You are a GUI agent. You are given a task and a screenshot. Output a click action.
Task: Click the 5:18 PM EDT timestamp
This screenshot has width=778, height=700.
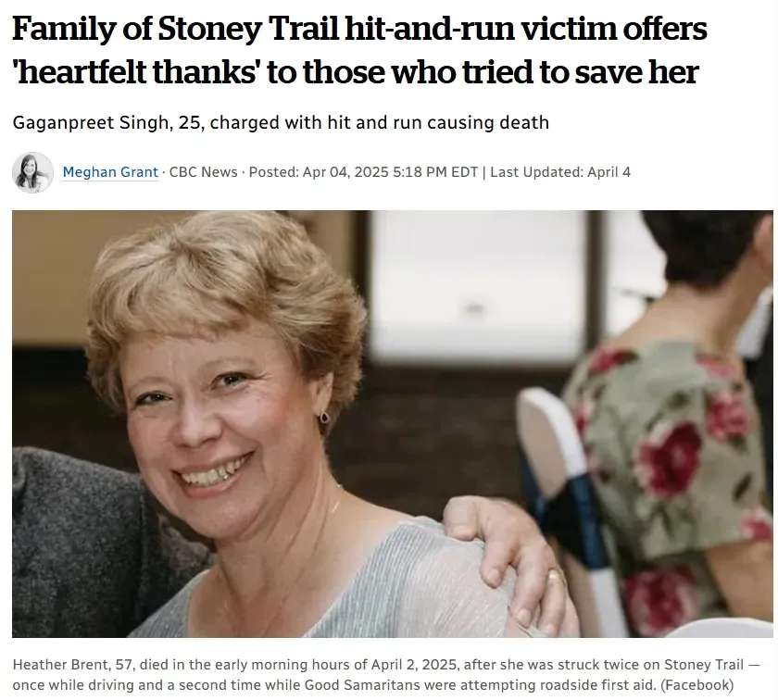point(435,172)
